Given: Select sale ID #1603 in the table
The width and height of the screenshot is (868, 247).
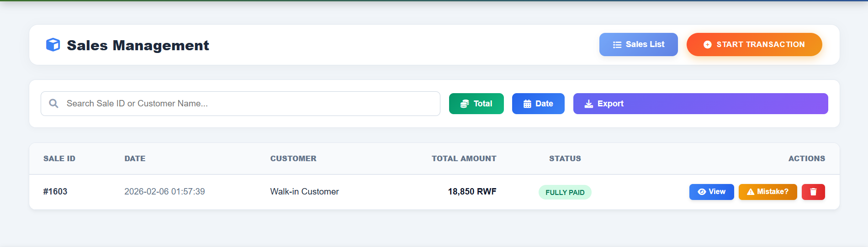Looking at the screenshot, I should pos(55,192).
